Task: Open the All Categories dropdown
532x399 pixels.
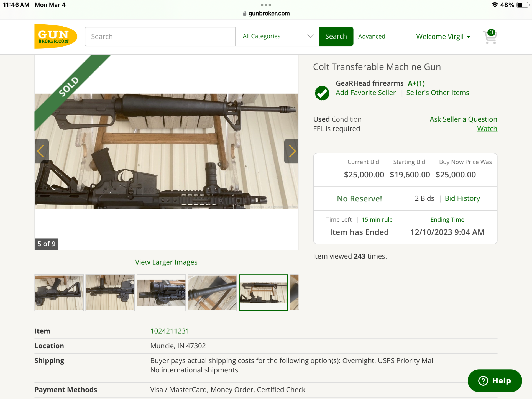Action: 277,36
